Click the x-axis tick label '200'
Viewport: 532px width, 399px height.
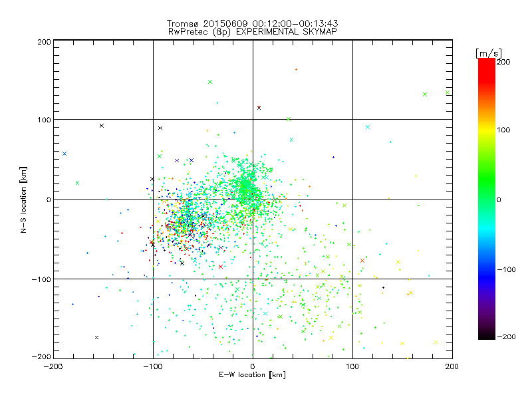click(x=452, y=366)
